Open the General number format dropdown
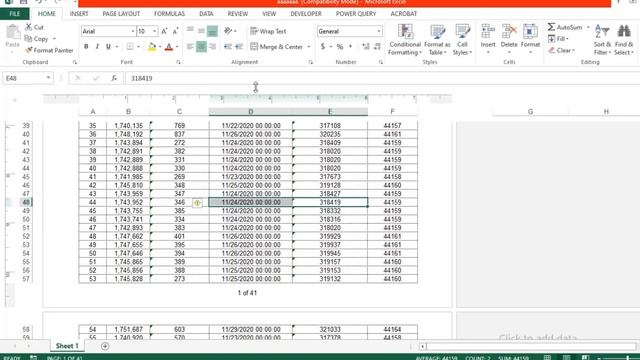This screenshot has width=640, height=360. [x=379, y=31]
